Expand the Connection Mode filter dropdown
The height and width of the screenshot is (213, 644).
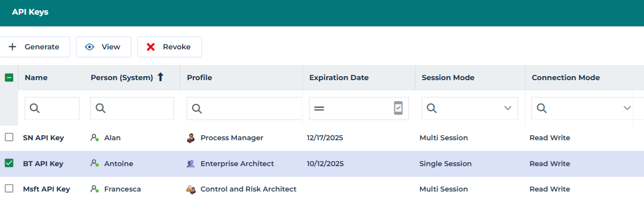point(627,108)
